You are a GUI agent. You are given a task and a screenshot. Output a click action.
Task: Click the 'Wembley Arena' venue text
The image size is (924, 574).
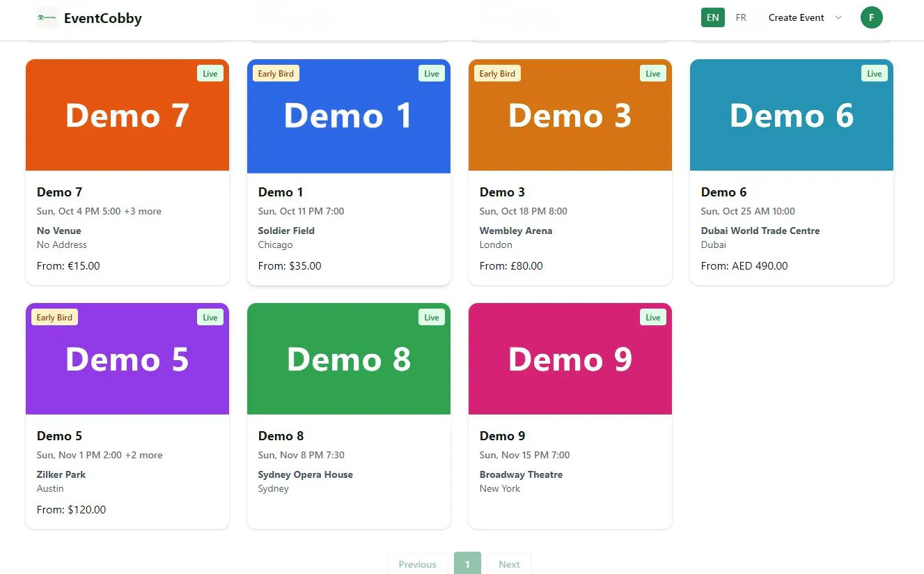click(516, 231)
